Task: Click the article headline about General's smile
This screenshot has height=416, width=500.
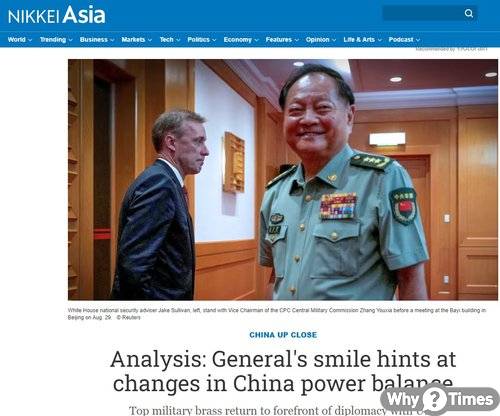Action: pyautogui.click(x=283, y=371)
